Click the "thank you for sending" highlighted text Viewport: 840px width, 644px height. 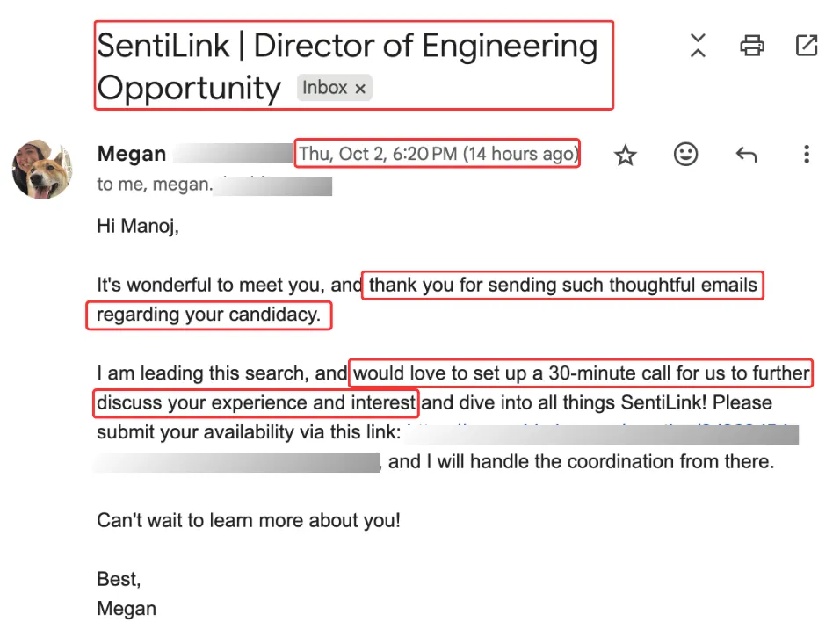click(x=562, y=286)
